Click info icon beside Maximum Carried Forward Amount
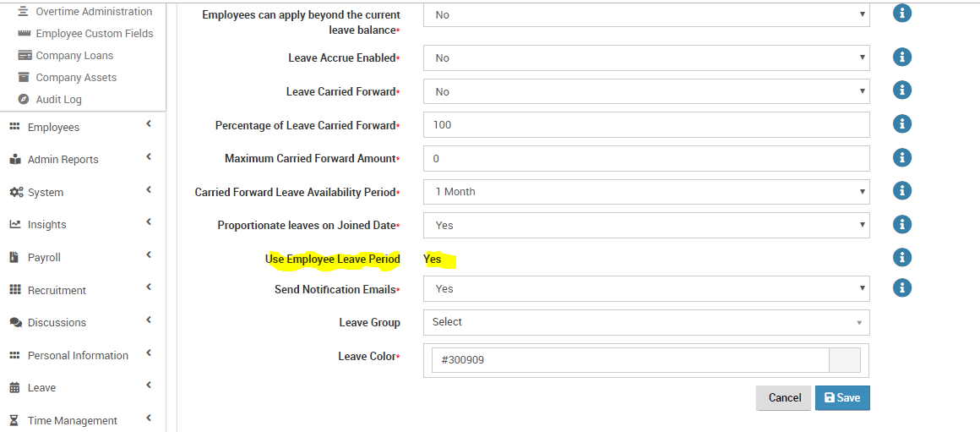This screenshot has height=432, width=980. pyautogui.click(x=902, y=157)
